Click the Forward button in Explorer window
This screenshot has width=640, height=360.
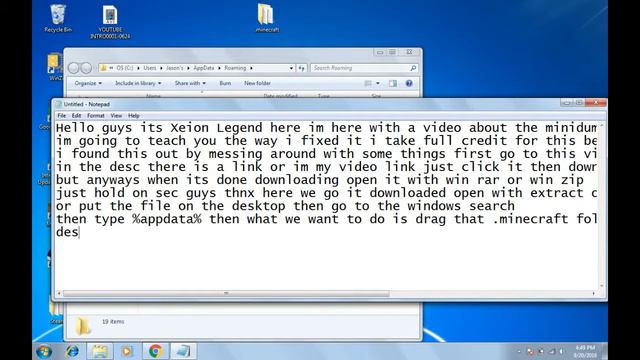[86, 68]
